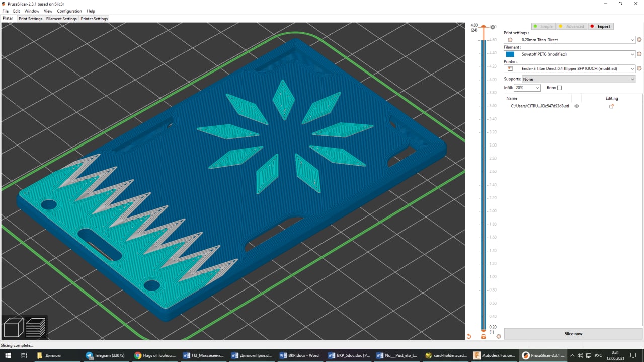
Task: Open filament settings gear next to Sovetoff PETG
Action: click(x=639, y=54)
